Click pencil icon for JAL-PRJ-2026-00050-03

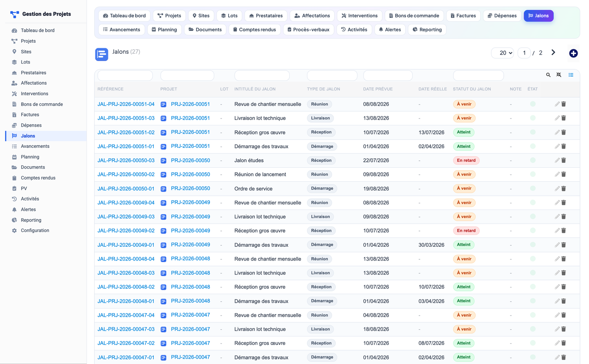coord(557,160)
